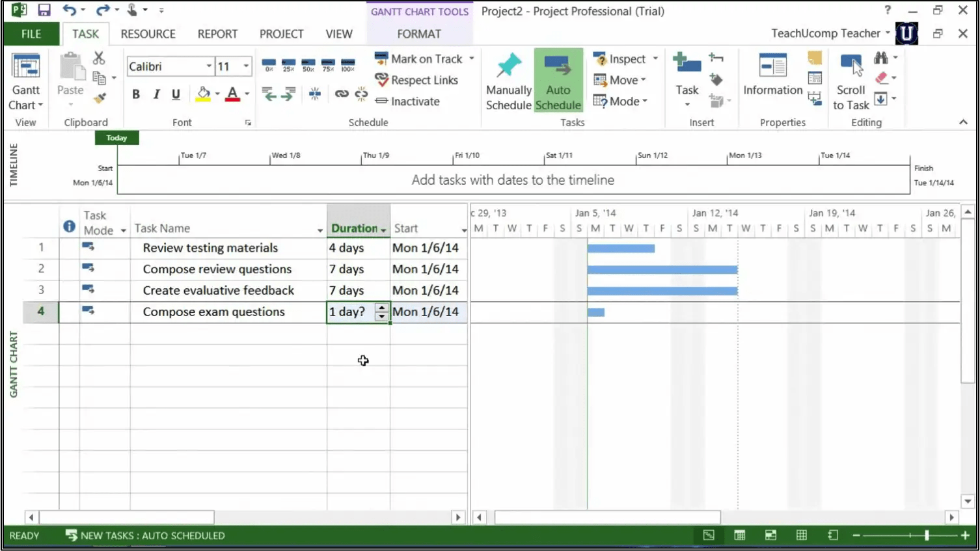The width and height of the screenshot is (980, 551).
Task: Show task Details pane
Action: (x=815, y=79)
